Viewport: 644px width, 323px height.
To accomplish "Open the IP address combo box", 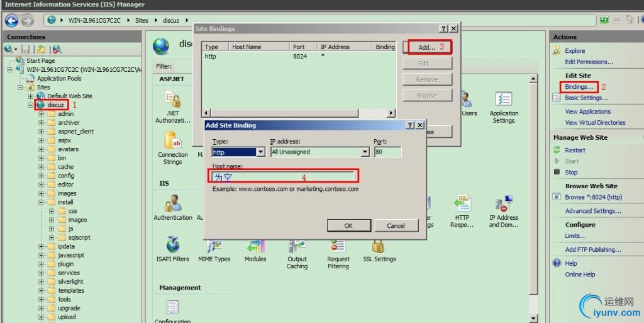I will (320, 152).
